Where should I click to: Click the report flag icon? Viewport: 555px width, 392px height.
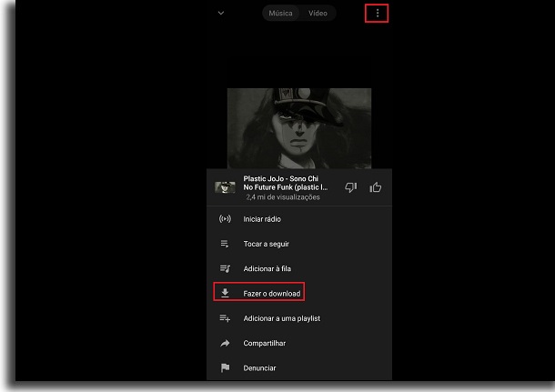coord(225,368)
